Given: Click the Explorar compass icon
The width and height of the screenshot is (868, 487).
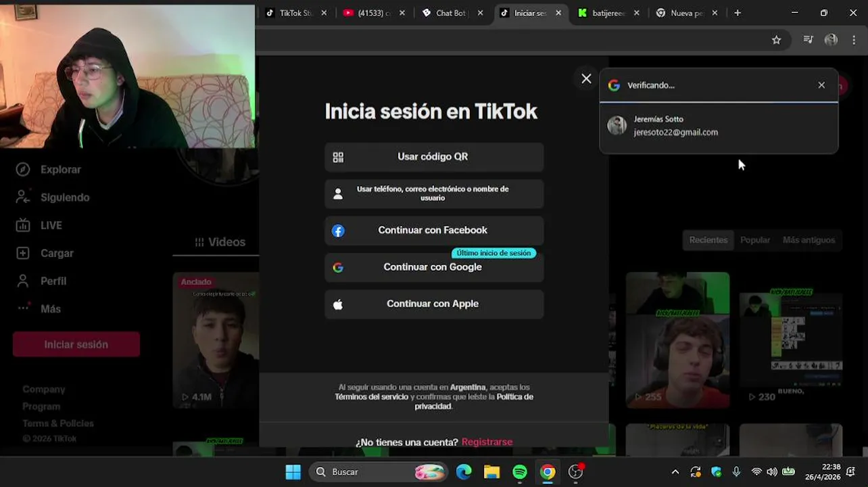Looking at the screenshot, I should tap(23, 170).
